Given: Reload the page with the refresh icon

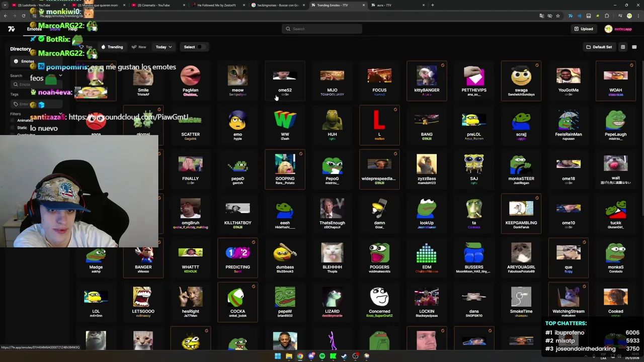Looking at the screenshot, I should [23, 16].
